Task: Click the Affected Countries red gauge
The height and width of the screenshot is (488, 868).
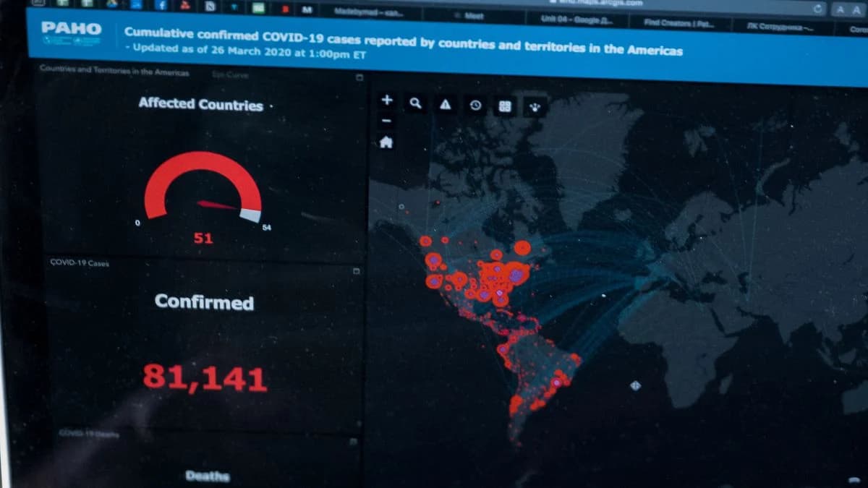Action: [x=203, y=186]
